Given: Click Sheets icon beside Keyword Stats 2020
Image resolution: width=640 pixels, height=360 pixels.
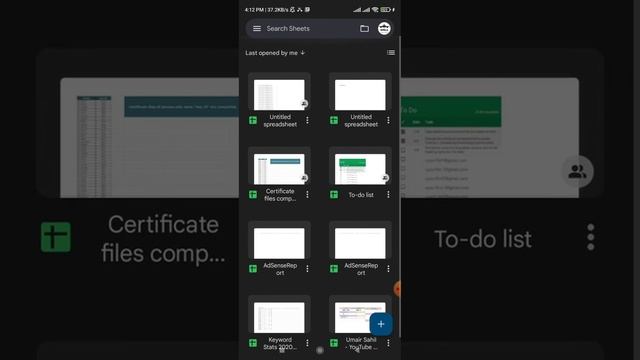Looking at the screenshot, I should pos(253,343).
